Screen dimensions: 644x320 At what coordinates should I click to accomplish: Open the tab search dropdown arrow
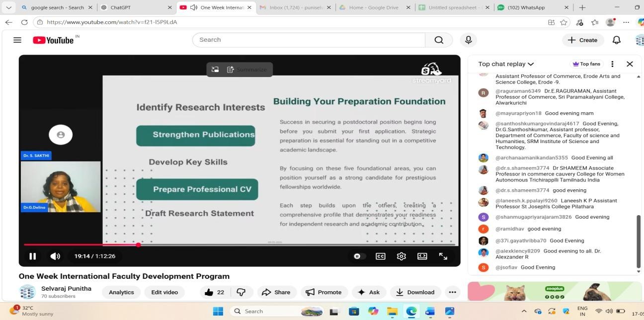pyautogui.click(x=8, y=7)
